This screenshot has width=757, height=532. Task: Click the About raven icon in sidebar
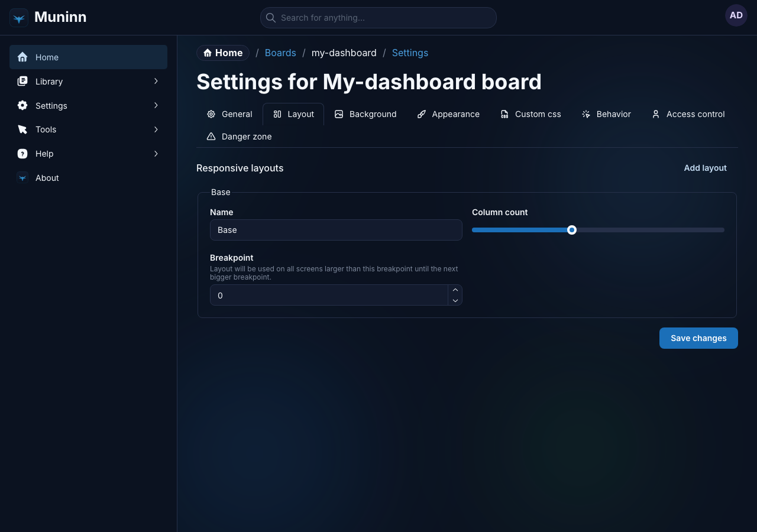coord(22,177)
